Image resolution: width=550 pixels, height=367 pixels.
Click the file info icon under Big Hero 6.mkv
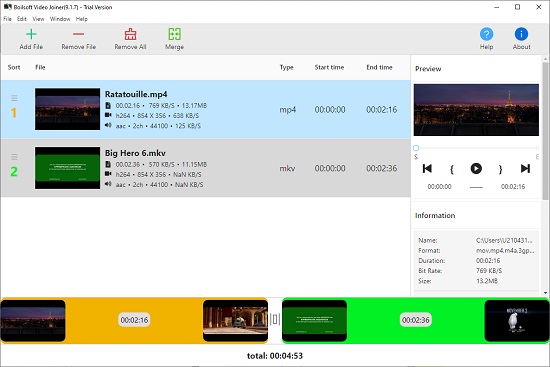[x=108, y=164]
